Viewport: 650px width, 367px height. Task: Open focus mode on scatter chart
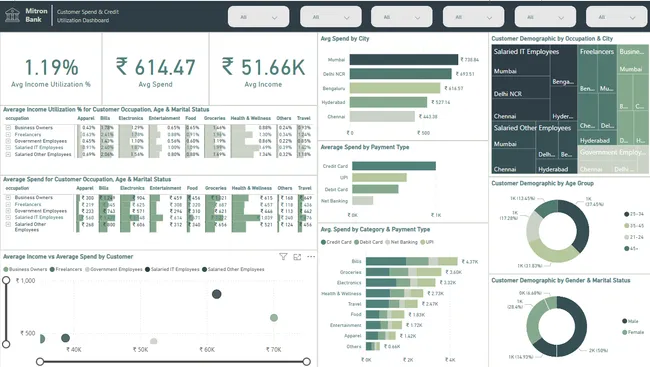[297, 257]
